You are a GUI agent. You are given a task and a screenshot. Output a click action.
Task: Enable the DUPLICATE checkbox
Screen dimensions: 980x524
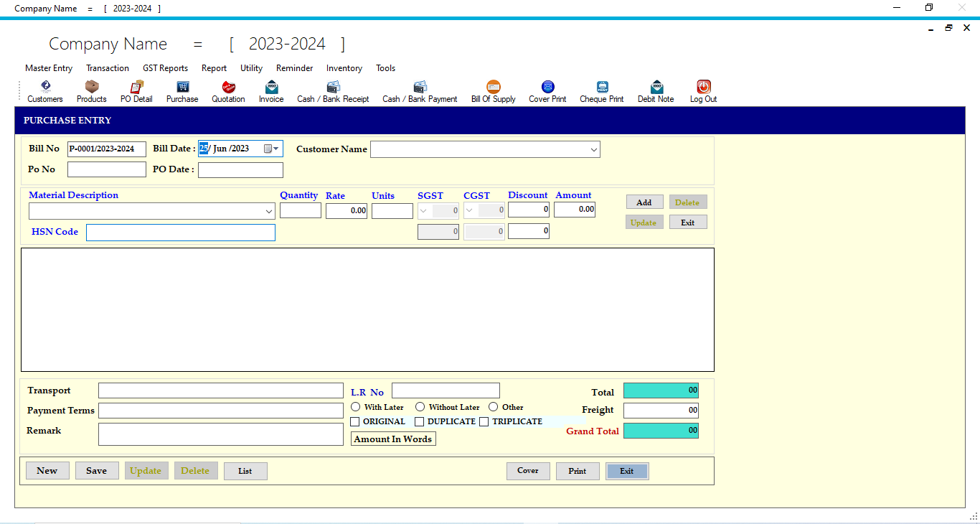click(419, 421)
